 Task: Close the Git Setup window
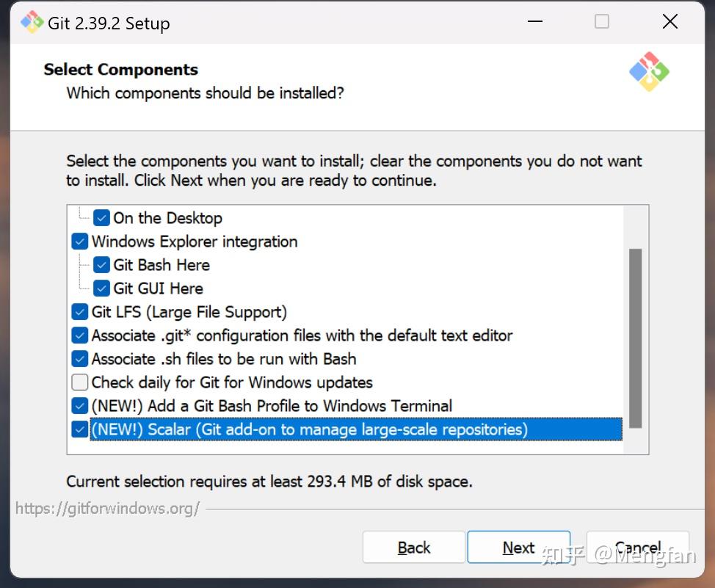pyautogui.click(x=669, y=22)
